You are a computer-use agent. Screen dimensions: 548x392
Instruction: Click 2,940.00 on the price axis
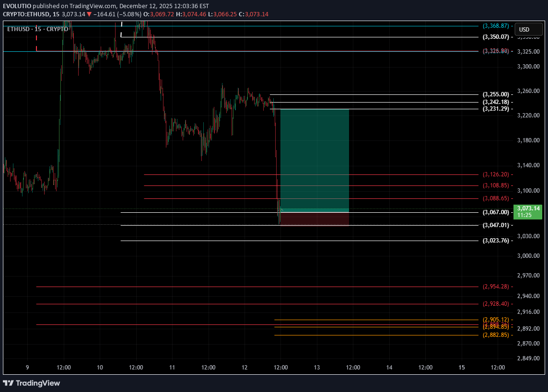528,296
